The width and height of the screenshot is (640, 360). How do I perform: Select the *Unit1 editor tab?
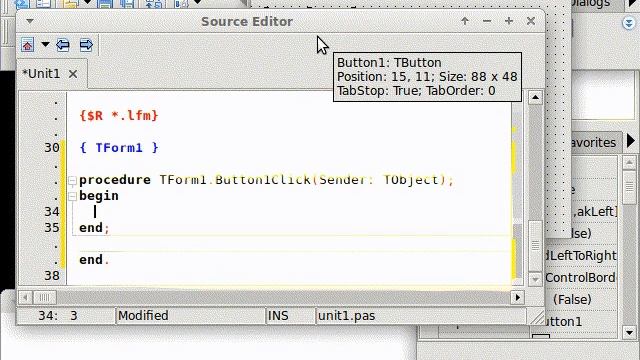click(41, 73)
